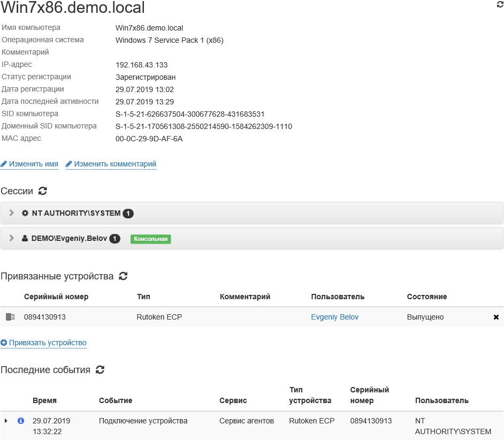Click the refresh icon at top-right of page
Viewport: 504px width, 440px height.
pos(500,5)
